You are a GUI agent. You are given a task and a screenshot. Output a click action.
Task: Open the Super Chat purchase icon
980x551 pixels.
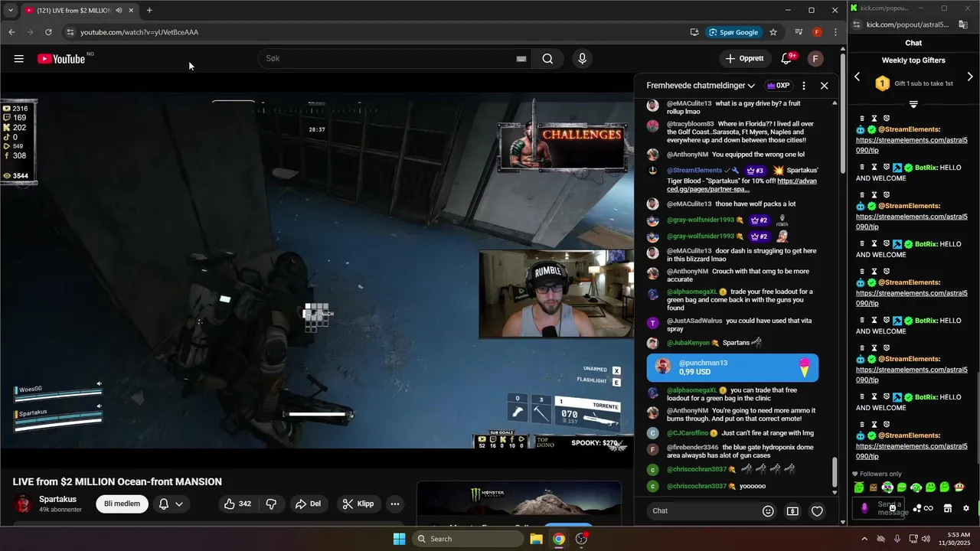tap(792, 511)
